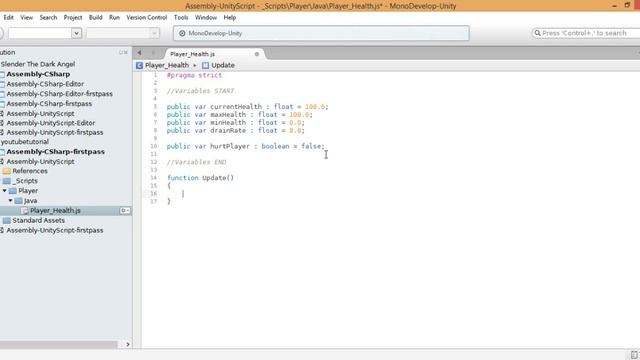Click 'function Update()' line
The width and height of the screenshot is (640, 360).
(x=200, y=178)
